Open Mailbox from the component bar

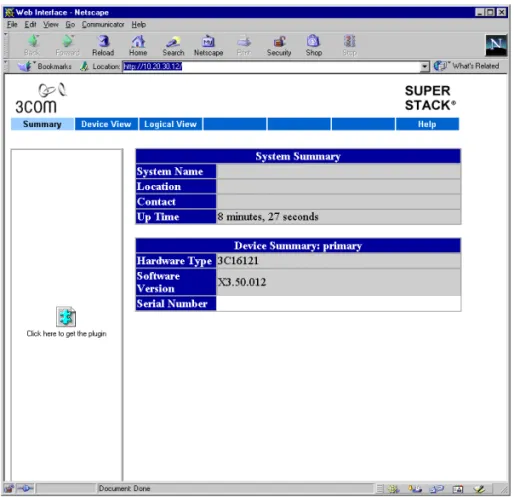click(x=415, y=489)
